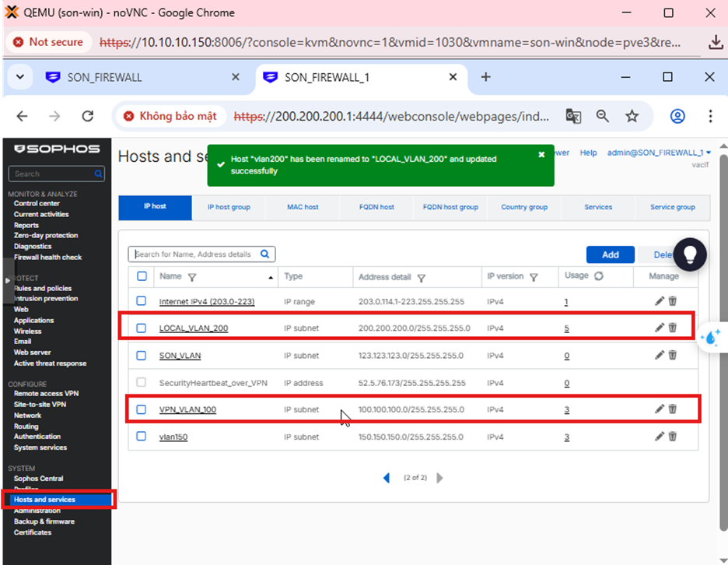The height and width of the screenshot is (565, 728).
Task: Open the Rules and policies menu link
Action: tap(43, 288)
